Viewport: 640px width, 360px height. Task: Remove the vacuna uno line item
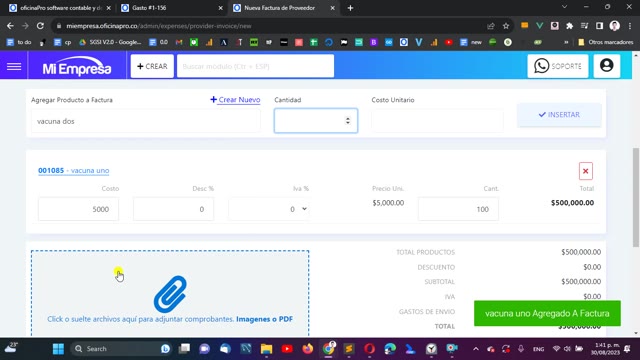[x=585, y=171]
